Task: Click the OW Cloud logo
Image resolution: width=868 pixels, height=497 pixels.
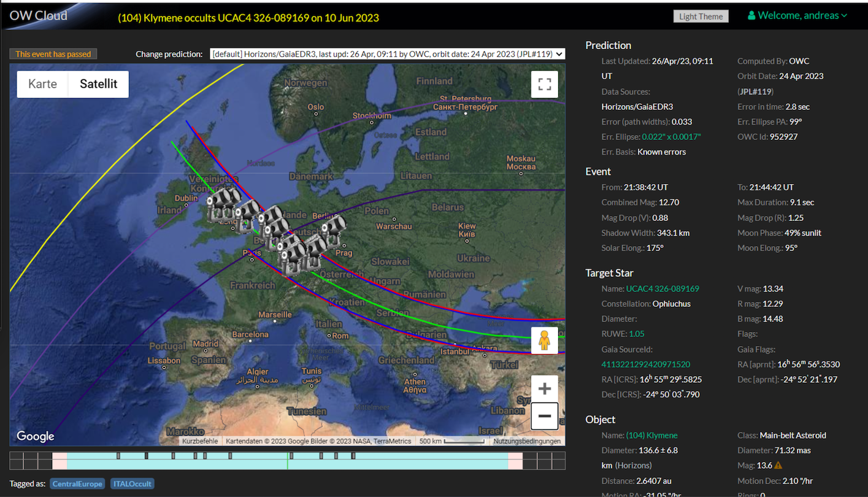Action: [38, 16]
